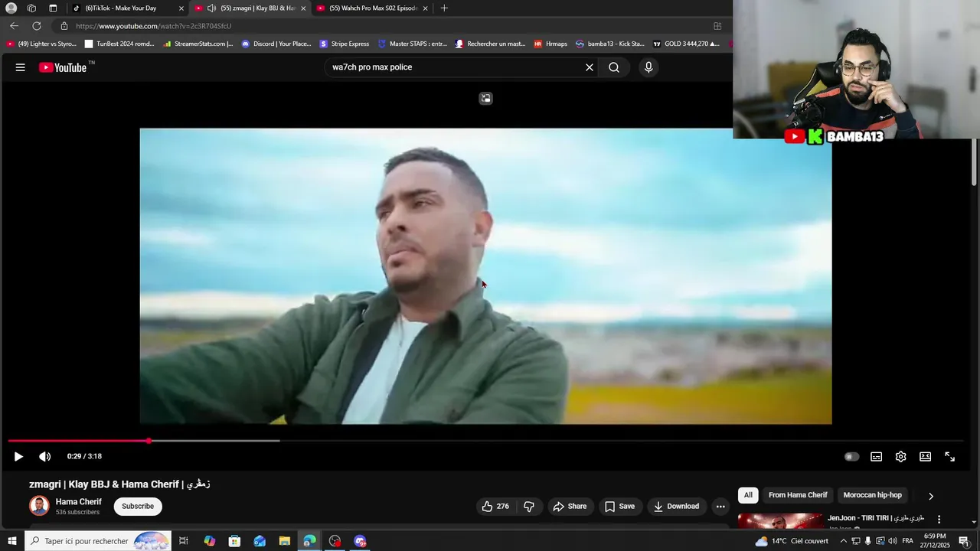Open Hrmaps bookmark
The height and width of the screenshot is (551, 980).
550,44
